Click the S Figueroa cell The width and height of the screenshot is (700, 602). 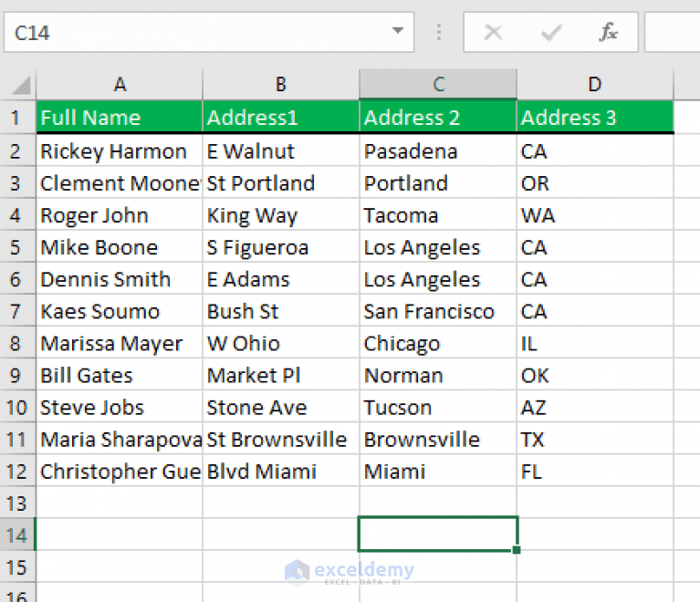coord(281,247)
